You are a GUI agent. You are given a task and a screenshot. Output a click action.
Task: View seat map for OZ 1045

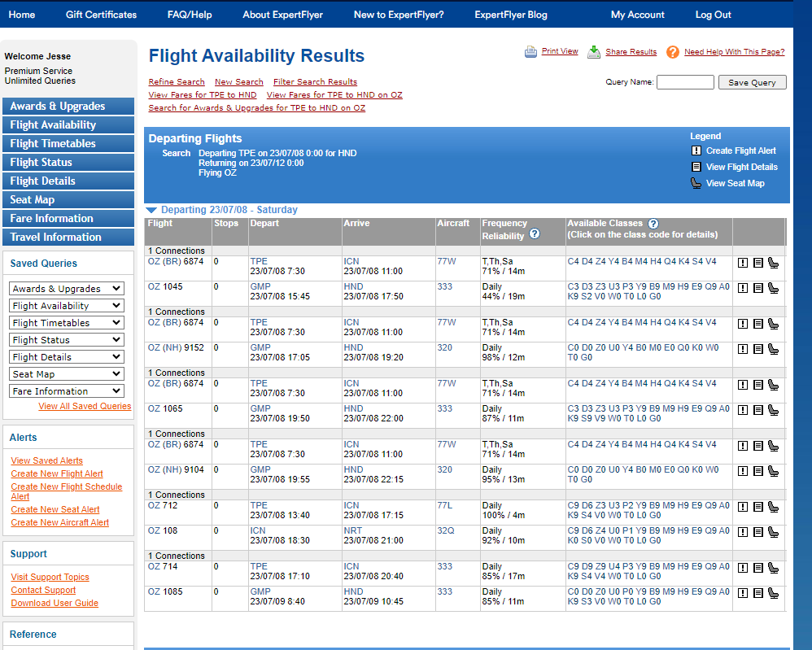pos(773,289)
